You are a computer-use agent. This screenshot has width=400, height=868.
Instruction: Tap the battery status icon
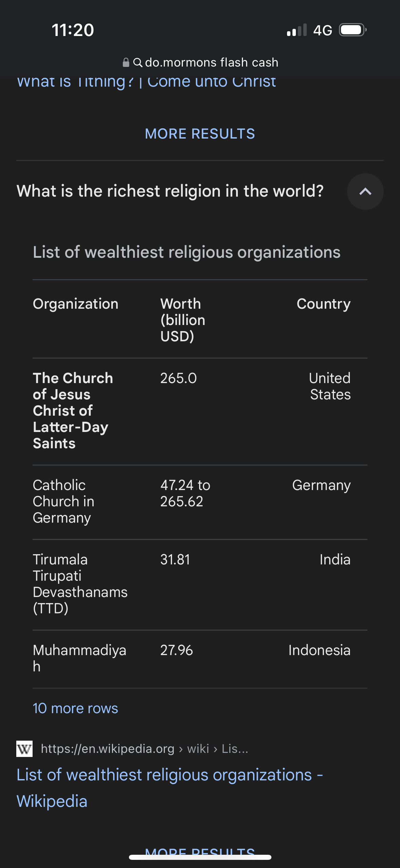pyautogui.click(x=353, y=30)
